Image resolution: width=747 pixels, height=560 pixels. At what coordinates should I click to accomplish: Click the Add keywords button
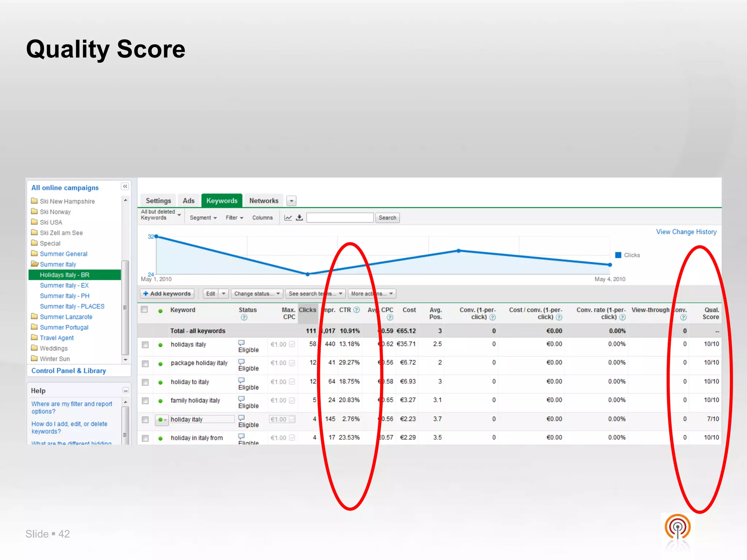pos(167,293)
